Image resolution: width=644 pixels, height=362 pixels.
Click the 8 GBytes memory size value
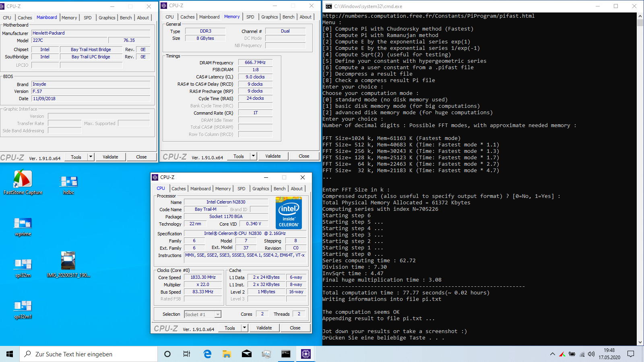205,38
